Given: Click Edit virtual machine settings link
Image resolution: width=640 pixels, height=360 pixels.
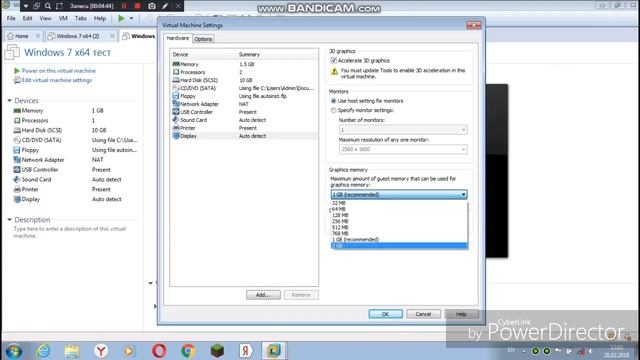Looking at the screenshot, I should [57, 80].
